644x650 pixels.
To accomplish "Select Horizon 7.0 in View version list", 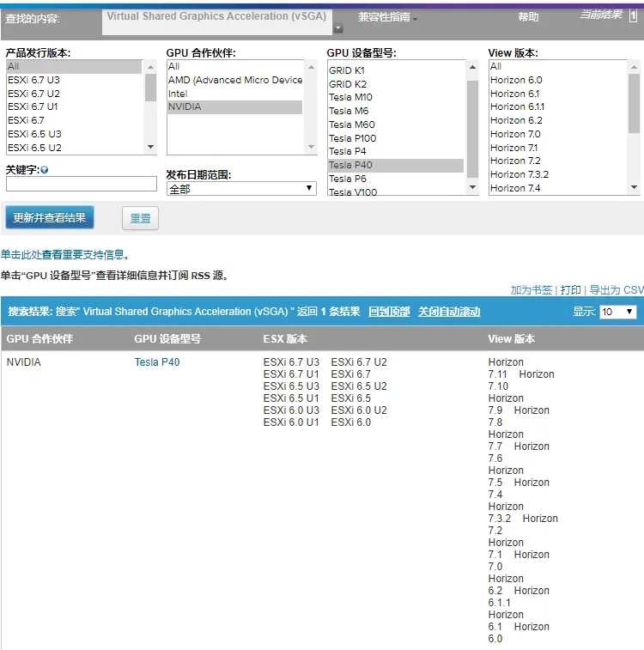I will [558, 134].
